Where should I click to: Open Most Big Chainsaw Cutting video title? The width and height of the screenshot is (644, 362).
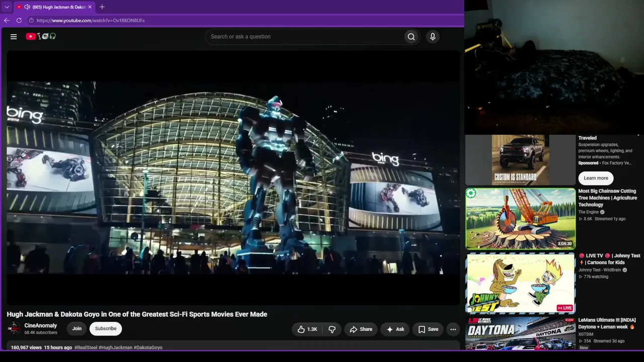(x=607, y=198)
